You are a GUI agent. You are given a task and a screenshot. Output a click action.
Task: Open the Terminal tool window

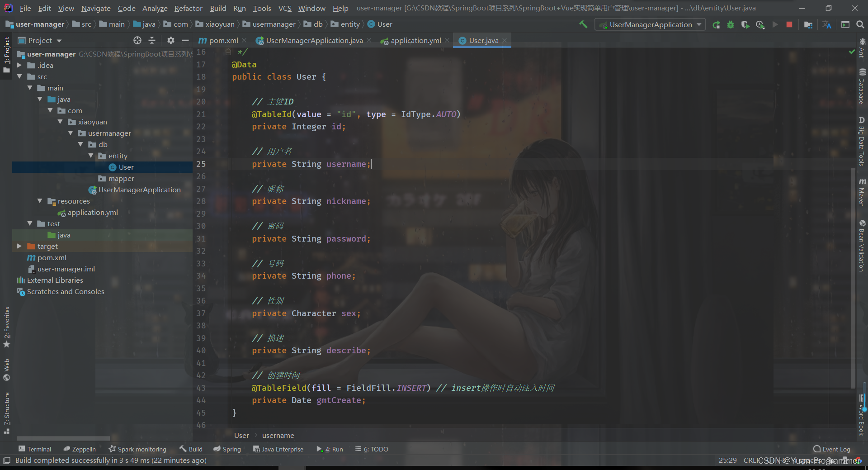pyautogui.click(x=35, y=449)
